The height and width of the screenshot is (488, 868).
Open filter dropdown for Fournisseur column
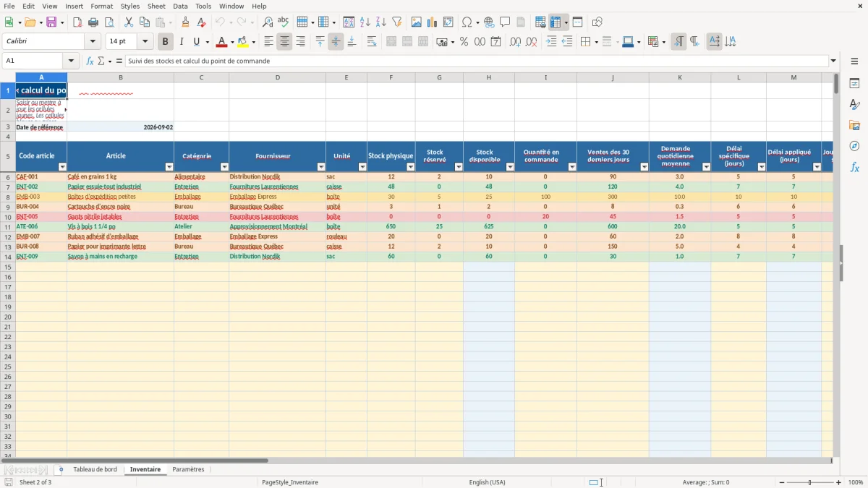pos(321,167)
